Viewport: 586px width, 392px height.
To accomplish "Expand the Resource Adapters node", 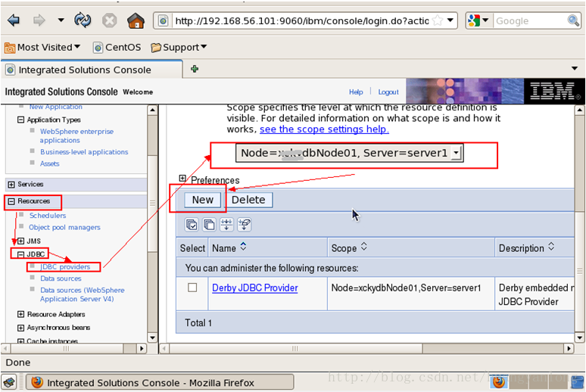I will (x=21, y=314).
